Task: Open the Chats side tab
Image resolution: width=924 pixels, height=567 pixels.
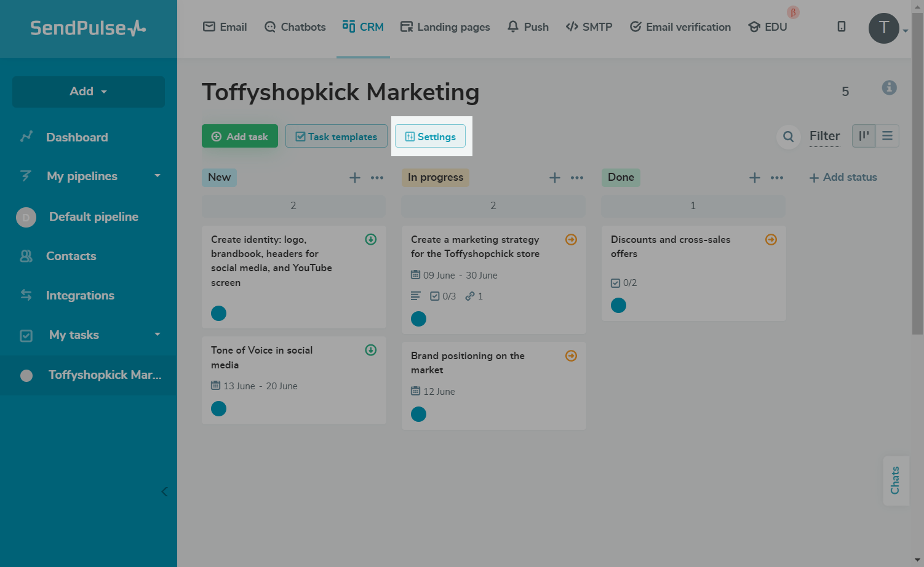Action: point(896,480)
